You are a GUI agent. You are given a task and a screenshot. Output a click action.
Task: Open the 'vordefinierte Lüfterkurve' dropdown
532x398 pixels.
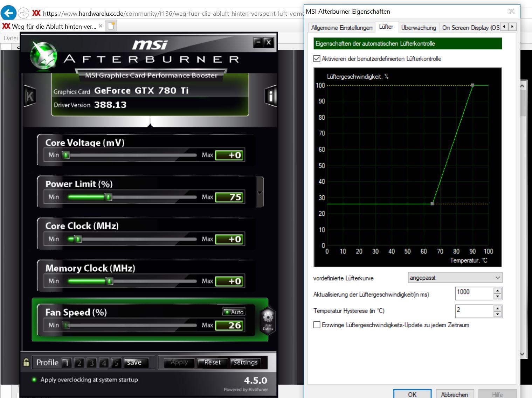click(455, 278)
